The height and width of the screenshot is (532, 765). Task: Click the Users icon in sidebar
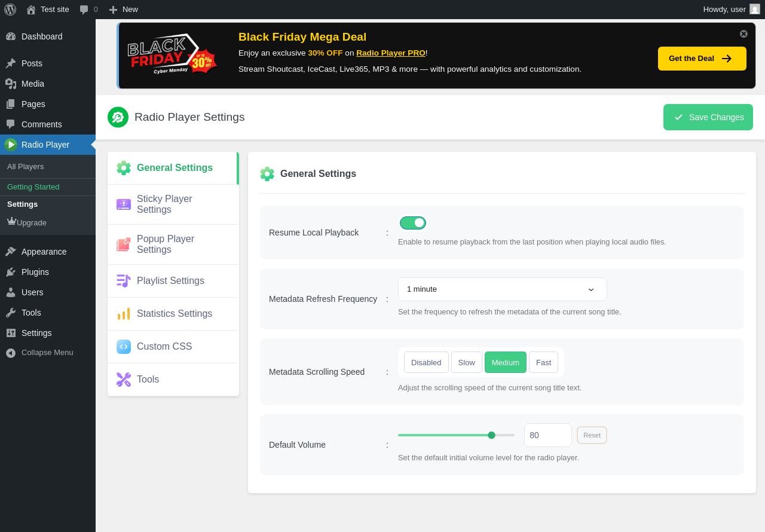click(11, 292)
